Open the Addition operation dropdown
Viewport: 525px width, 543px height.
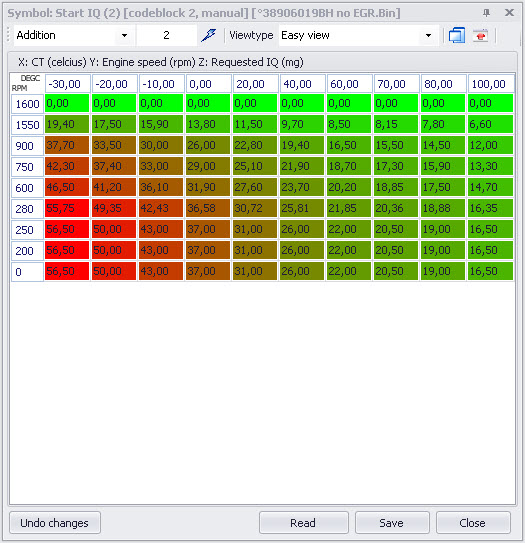pyautogui.click(x=124, y=35)
